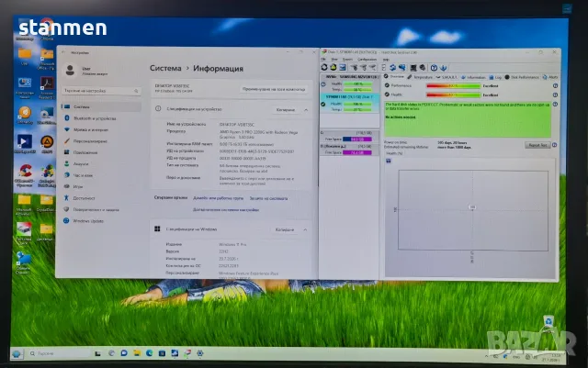Open the Configuration menu in Hard Disk Sentinel
The image size is (588, 368).
367,60
